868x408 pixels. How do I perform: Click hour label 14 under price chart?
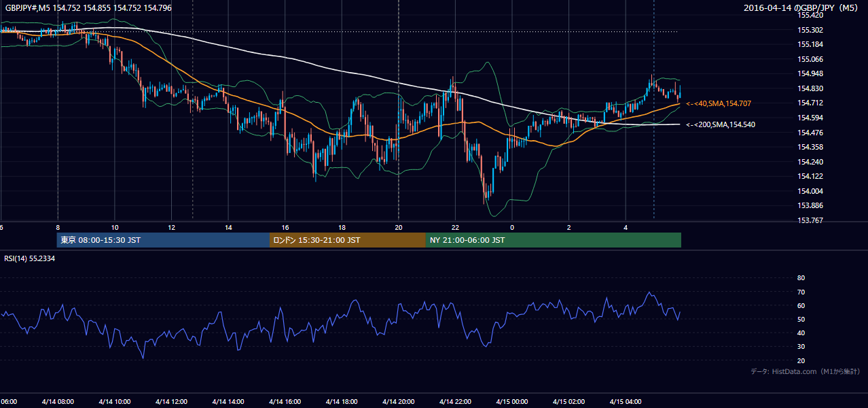click(228, 228)
